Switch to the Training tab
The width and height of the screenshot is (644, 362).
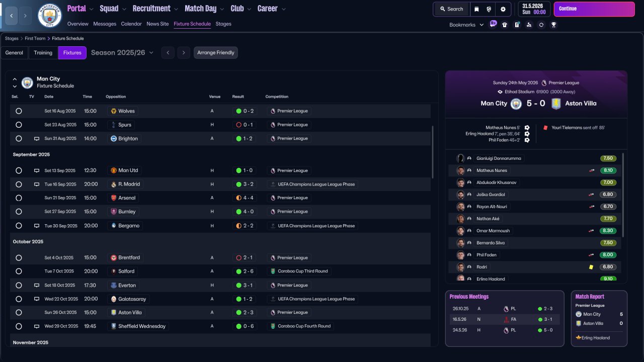[x=43, y=53]
